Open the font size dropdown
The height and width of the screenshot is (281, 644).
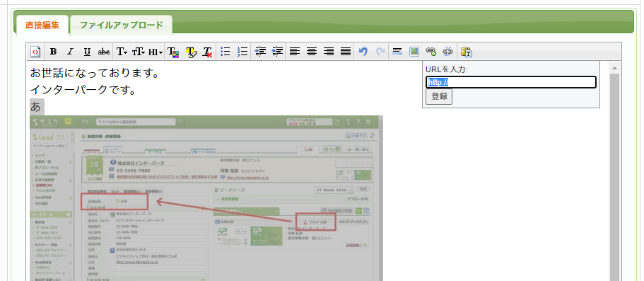138,52
